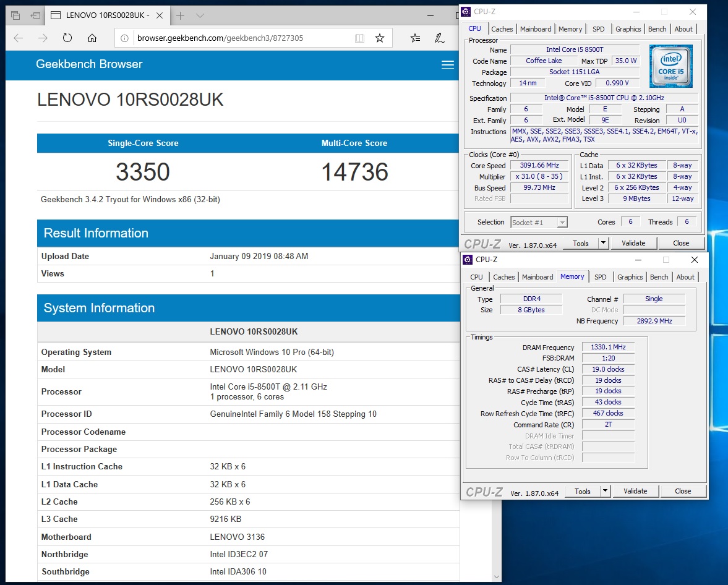
Task: Open the Socket #1 selection dropdown
Action: click(x=539, y=223)
